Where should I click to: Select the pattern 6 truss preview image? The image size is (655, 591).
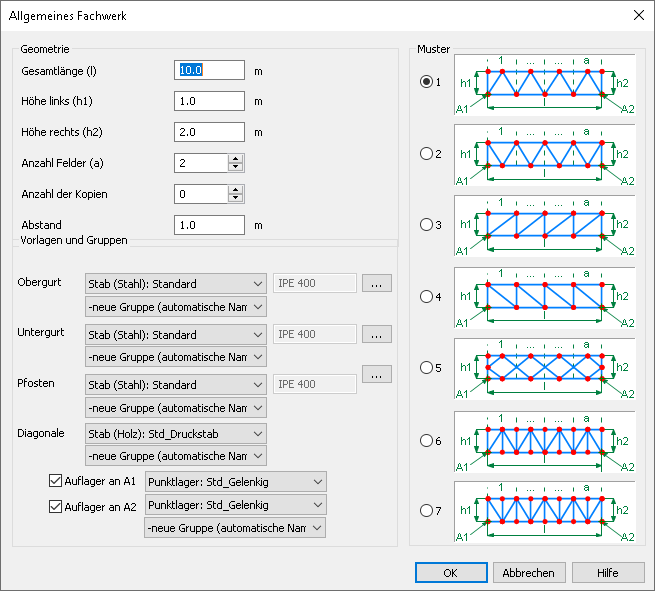[x=544, y=441]
